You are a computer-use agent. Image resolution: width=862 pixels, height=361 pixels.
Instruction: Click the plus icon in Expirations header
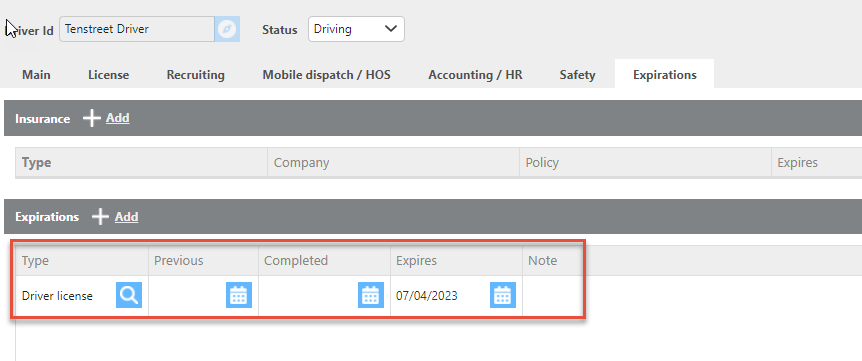click(x=100, y=216)
